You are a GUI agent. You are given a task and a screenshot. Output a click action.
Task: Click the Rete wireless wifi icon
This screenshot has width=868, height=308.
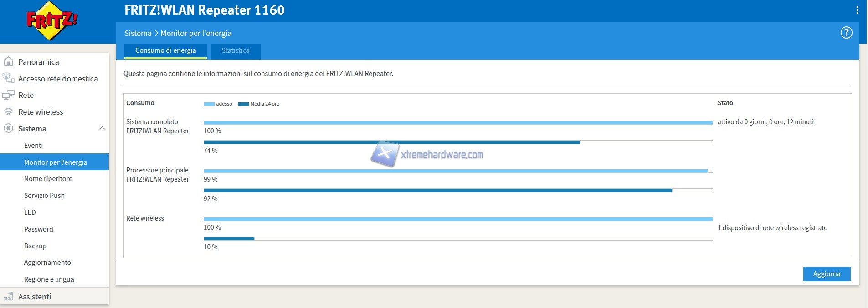(8, 112)
